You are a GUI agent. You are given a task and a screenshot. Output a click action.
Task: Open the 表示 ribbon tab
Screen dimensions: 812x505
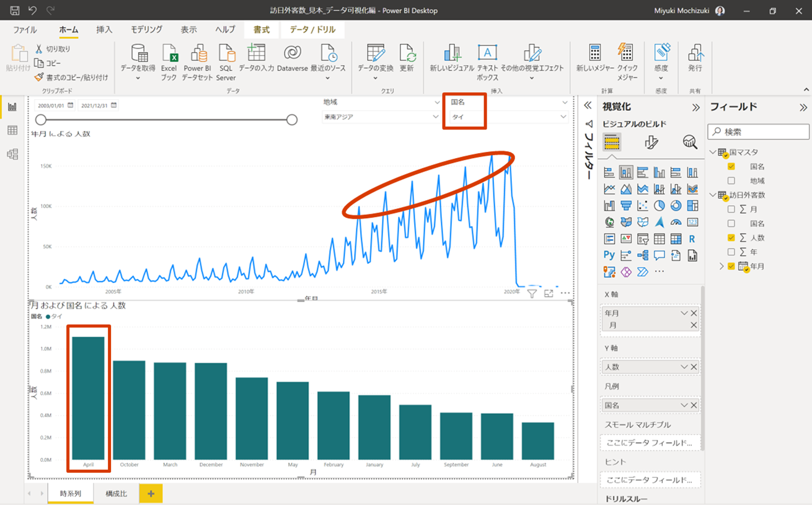click(x=189, y=29)
